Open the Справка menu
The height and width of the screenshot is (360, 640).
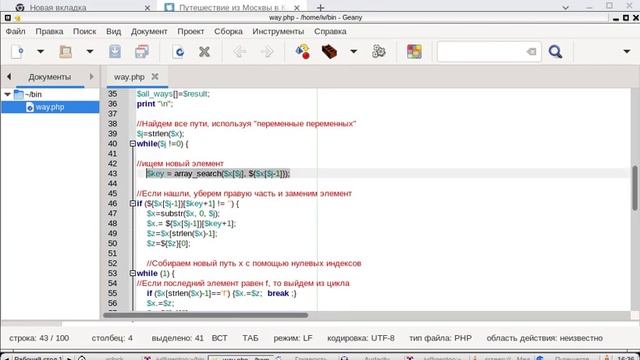pyautogui.click(x=330, y=31)
